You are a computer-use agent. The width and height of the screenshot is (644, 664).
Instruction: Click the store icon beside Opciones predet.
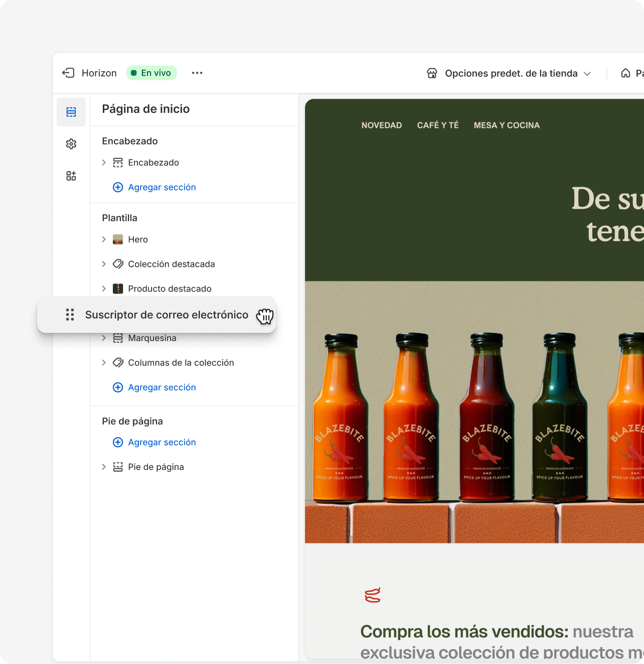pos(432,73)
